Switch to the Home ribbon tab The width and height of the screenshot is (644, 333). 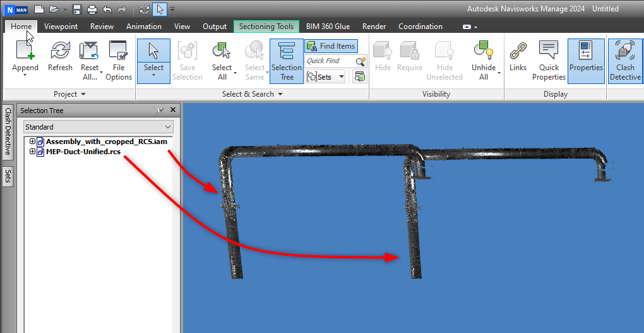tap(21, 27)
